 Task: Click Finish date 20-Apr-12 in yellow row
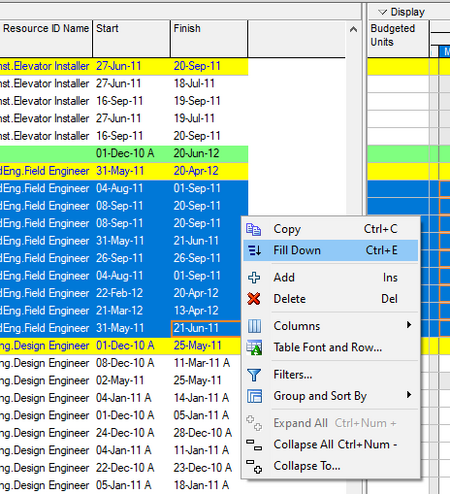pos(196,171)
